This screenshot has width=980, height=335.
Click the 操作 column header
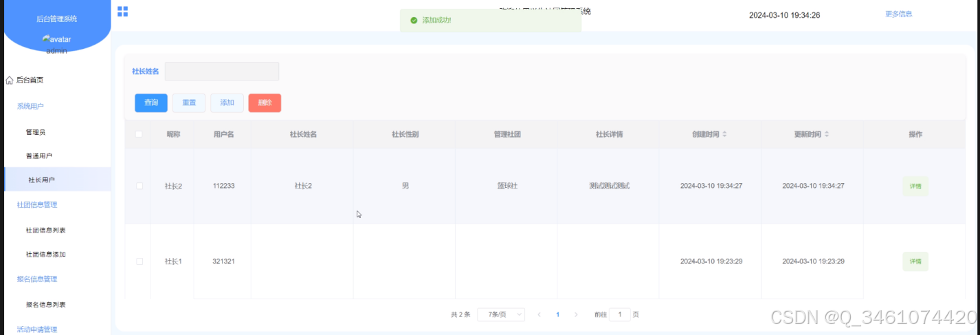point(915,134)
